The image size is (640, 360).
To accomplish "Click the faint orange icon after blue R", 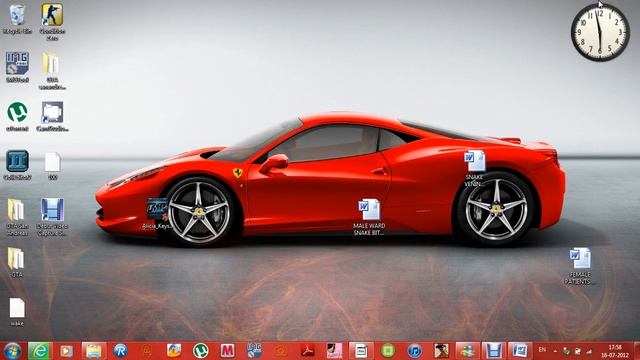I will 147,351.
